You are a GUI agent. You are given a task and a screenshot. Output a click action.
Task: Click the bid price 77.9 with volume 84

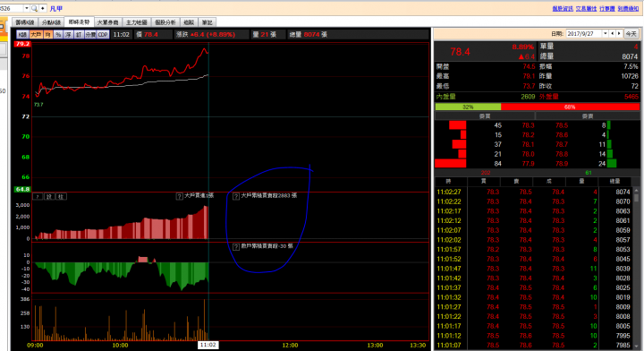[x=528, y=164]
